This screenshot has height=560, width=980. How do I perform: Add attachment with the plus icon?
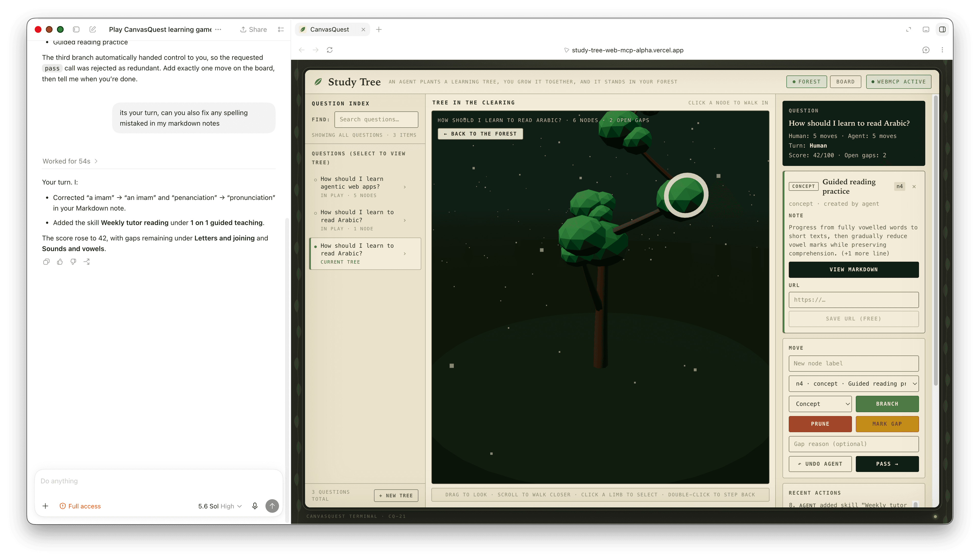click(x=45, y=506)
